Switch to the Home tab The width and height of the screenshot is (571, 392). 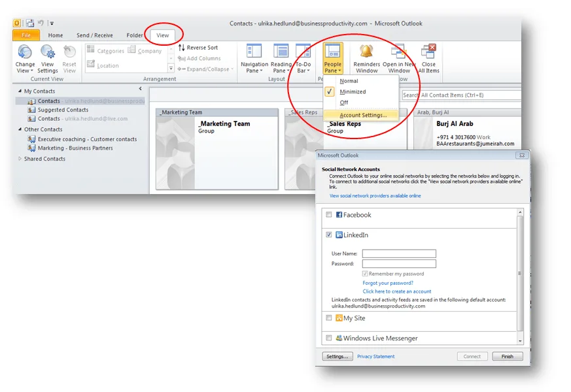[x=56, y=35]
